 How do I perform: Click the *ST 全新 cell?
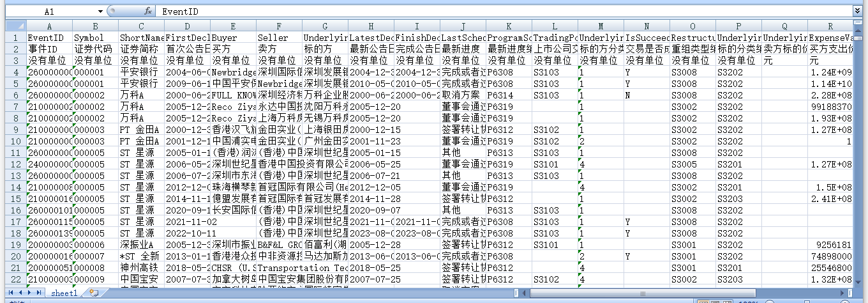(141, 256)
